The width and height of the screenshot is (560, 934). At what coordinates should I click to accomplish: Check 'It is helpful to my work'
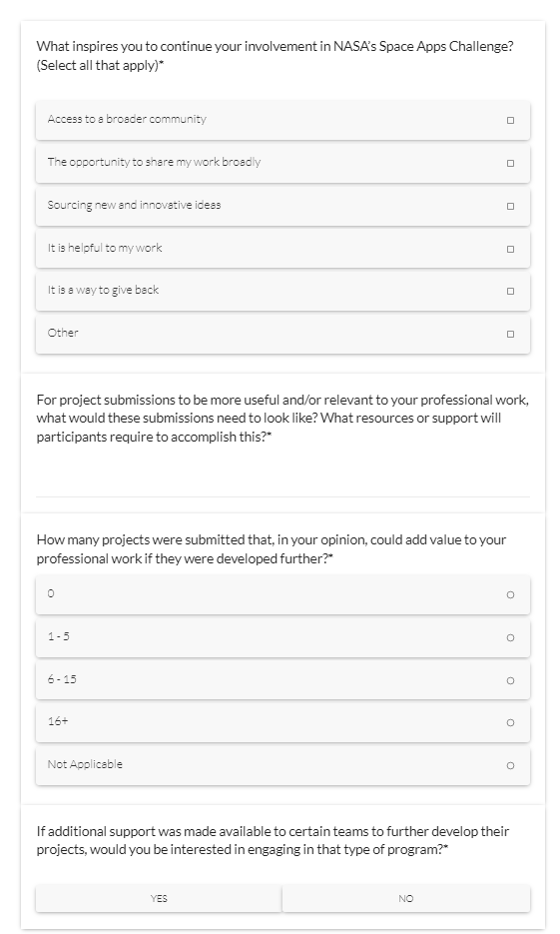click(x=510, y=249)
